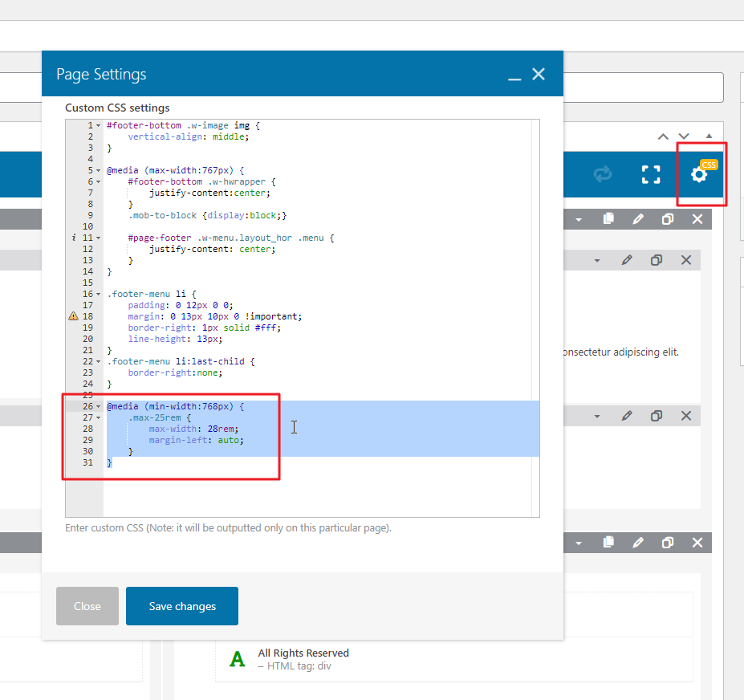
Task: Open dropdown on light bar below 'consectetur adipiscing elit'
Action: pyautogui.click(x=597, y=416)
